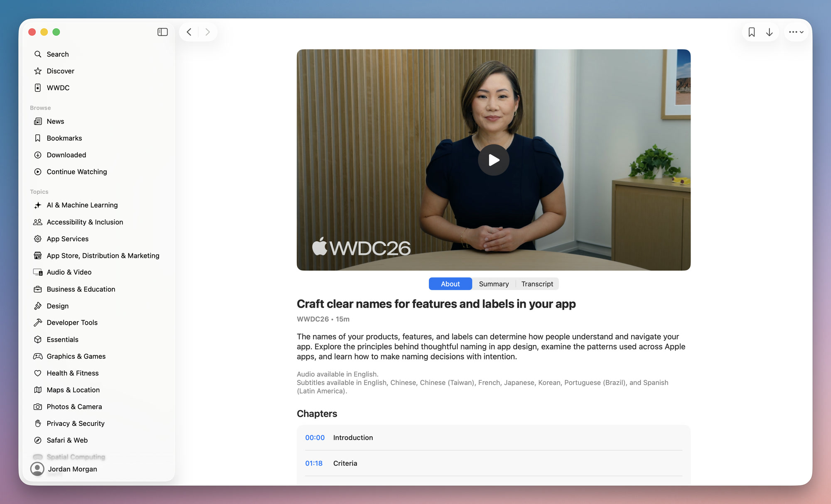Viewport: 831px width, 504px height.
Task: Click the News newspaper icon
Action: point(38,121)
